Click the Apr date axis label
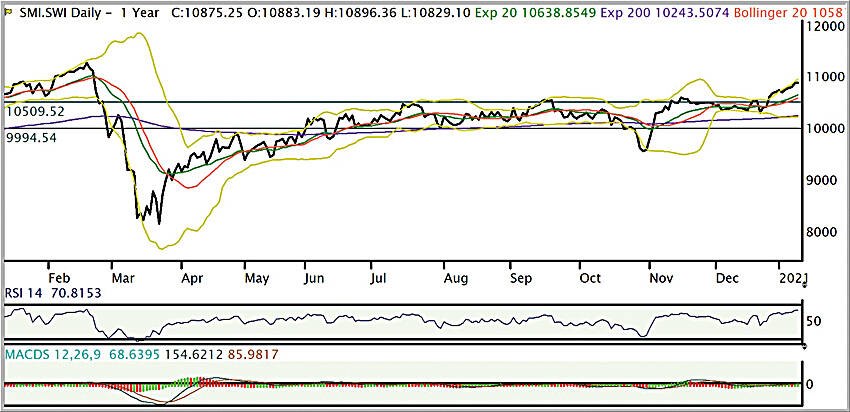Viewport: 850px width, 412px height. click(192, 278)
